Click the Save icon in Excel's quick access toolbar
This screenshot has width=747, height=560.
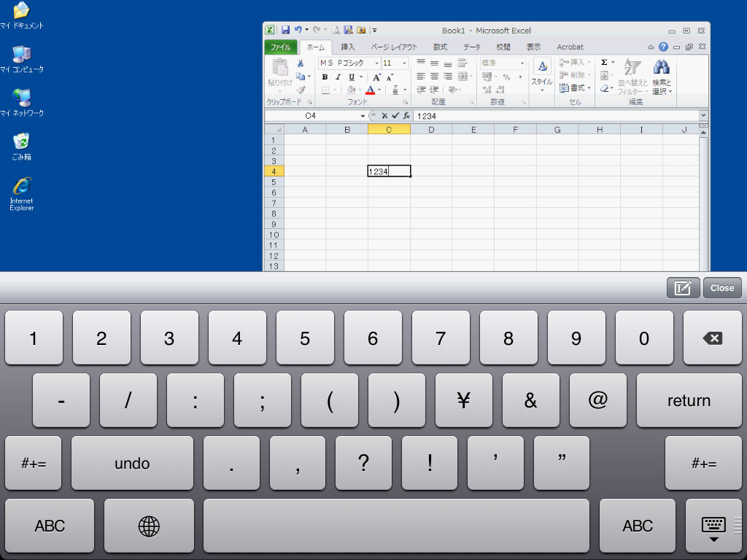click(x=285, y=30)
